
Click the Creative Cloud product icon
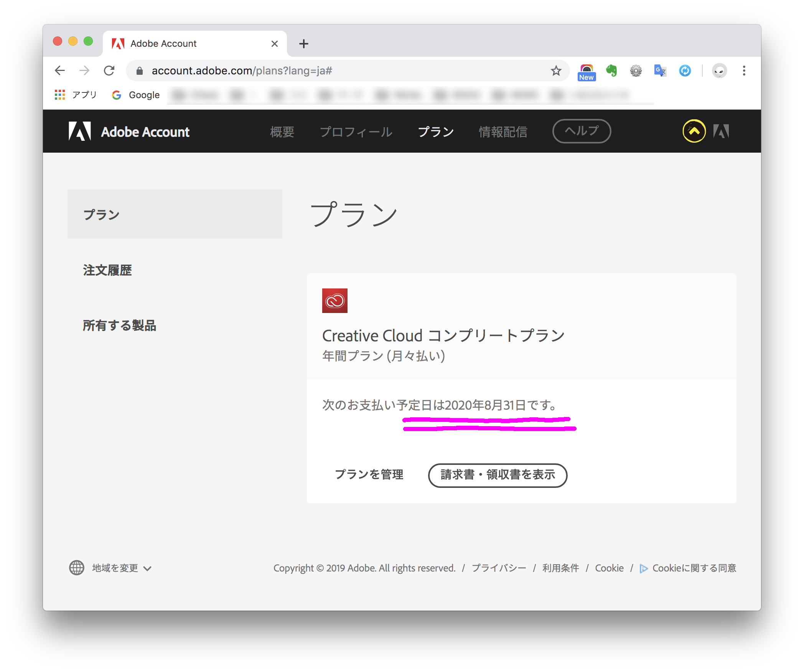334,301
